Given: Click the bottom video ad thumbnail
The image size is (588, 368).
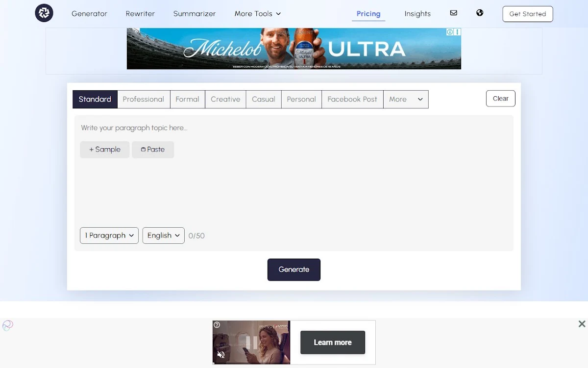Looking at the screenshot, I should click(x=251, y=342).
